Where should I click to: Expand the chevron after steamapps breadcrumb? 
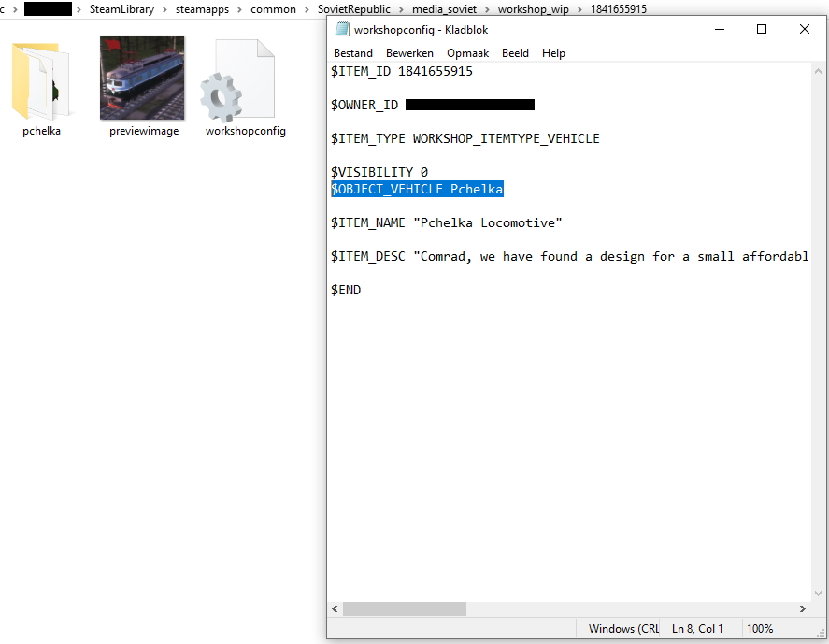click(239, 9)
